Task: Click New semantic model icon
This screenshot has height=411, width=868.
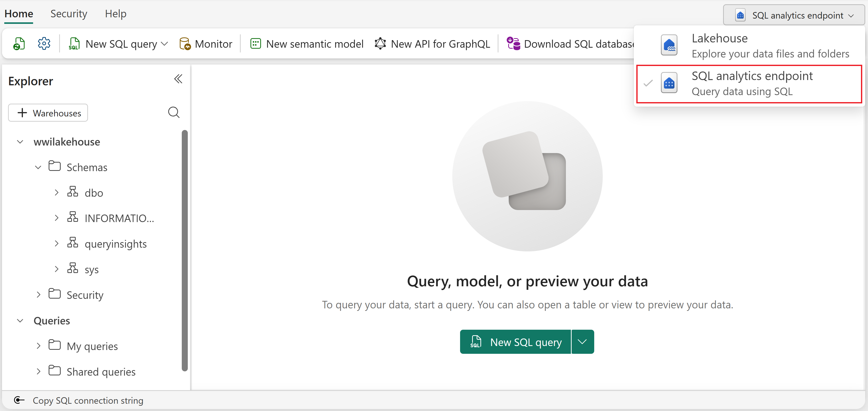Action: (255, 44)
